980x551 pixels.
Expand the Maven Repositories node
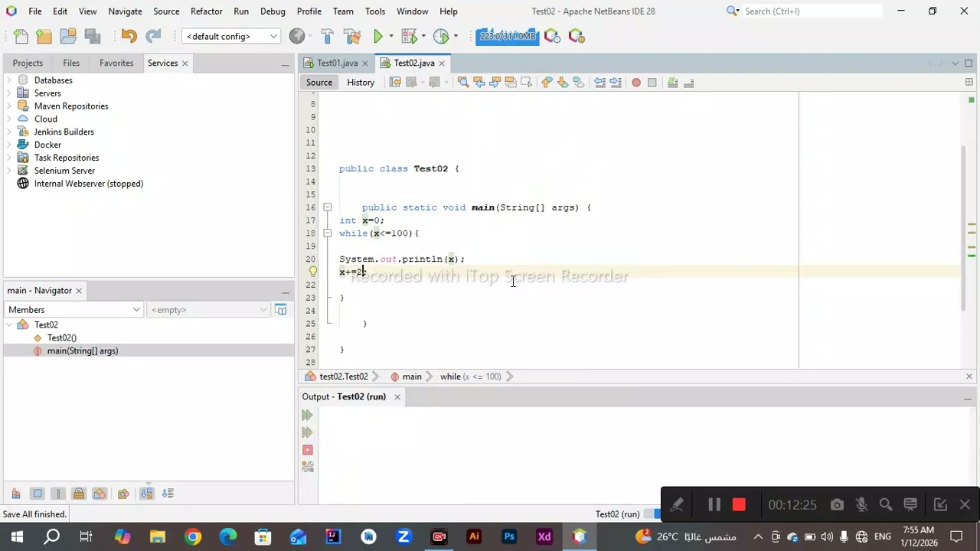point(9,106)
